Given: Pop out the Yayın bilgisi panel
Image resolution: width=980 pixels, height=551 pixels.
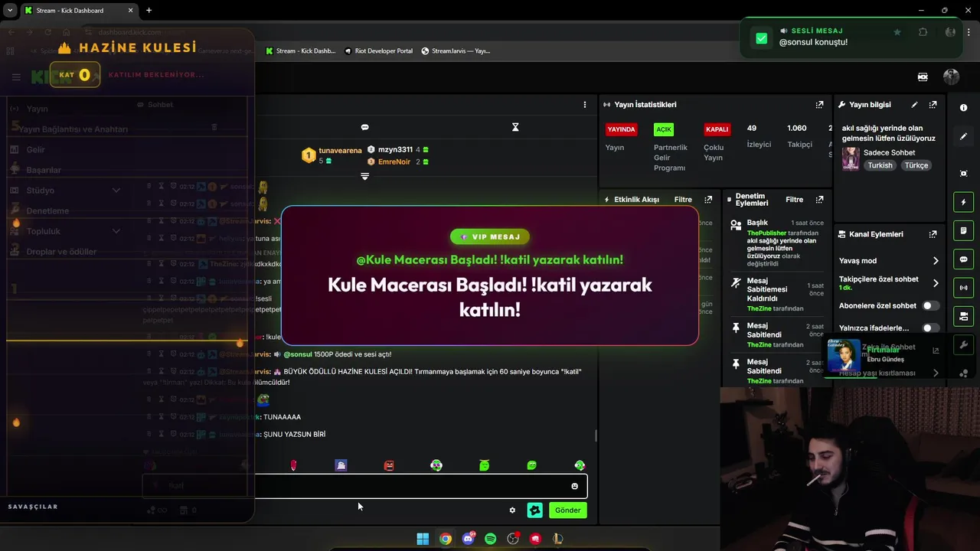Looking at the screenshot, I should pos(933,105).
